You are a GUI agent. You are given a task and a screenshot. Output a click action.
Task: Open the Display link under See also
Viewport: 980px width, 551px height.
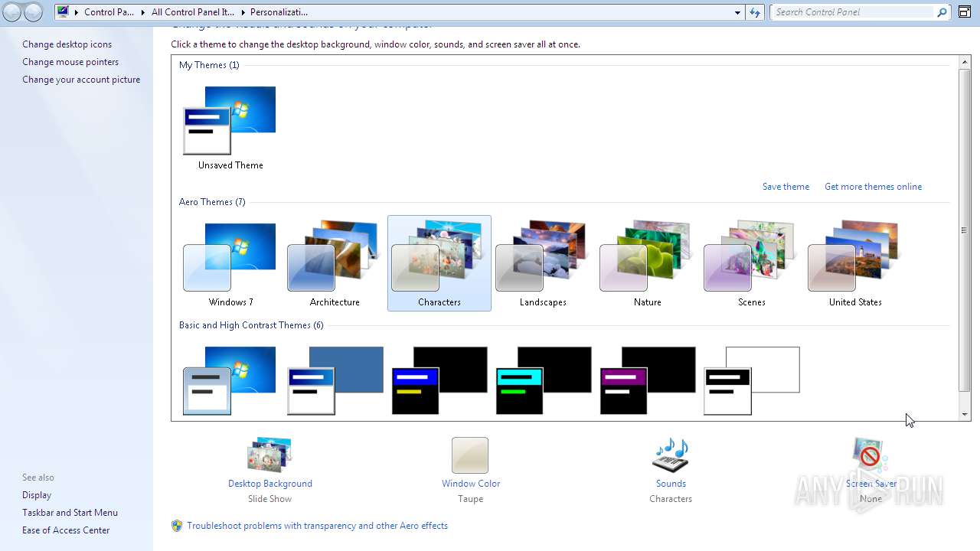tap(37, 495)
